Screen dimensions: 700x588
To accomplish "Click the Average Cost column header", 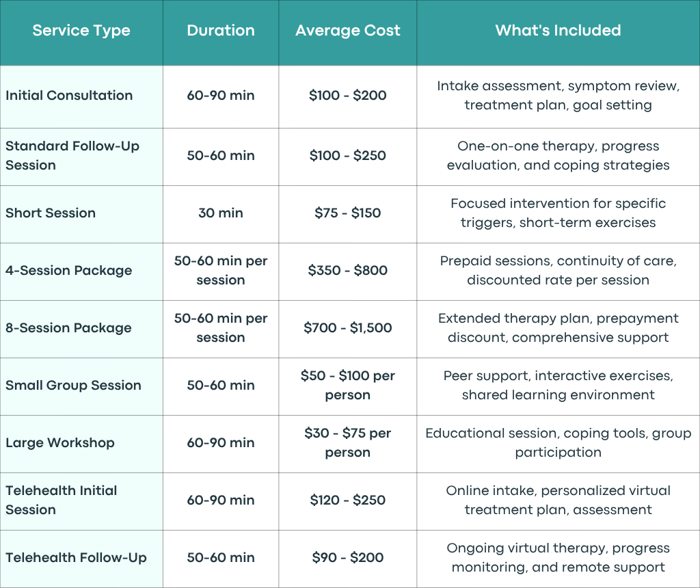I will (x=348, y=30).
